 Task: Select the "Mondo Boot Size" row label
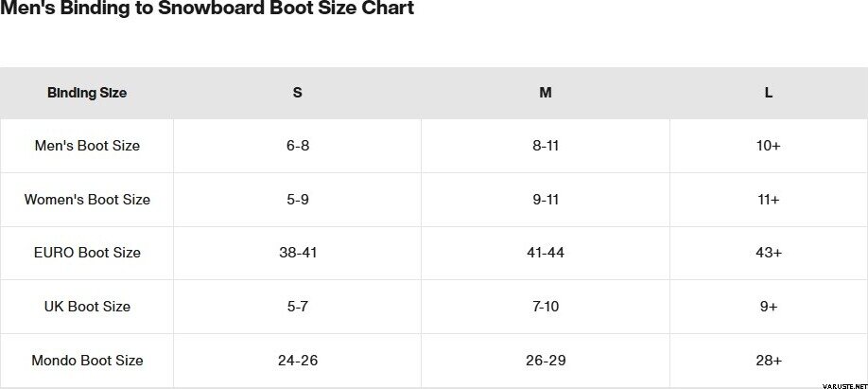point(87,361)
